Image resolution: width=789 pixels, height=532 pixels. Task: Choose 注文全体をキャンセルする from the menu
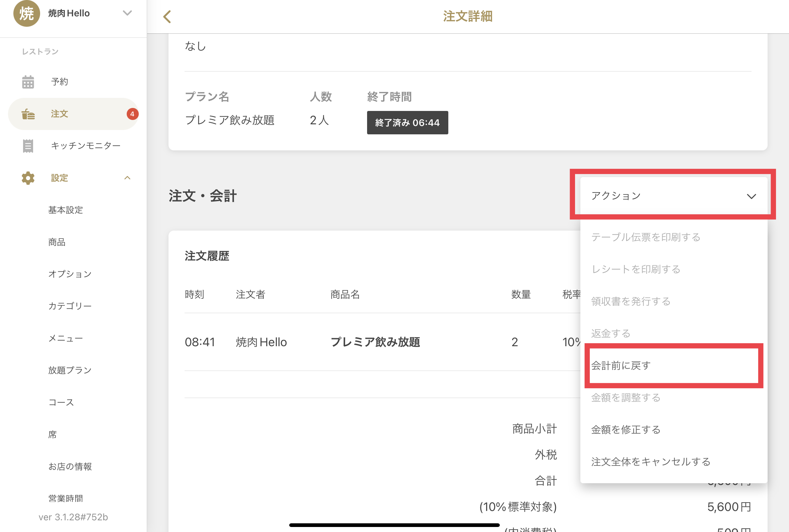point(651,461)
